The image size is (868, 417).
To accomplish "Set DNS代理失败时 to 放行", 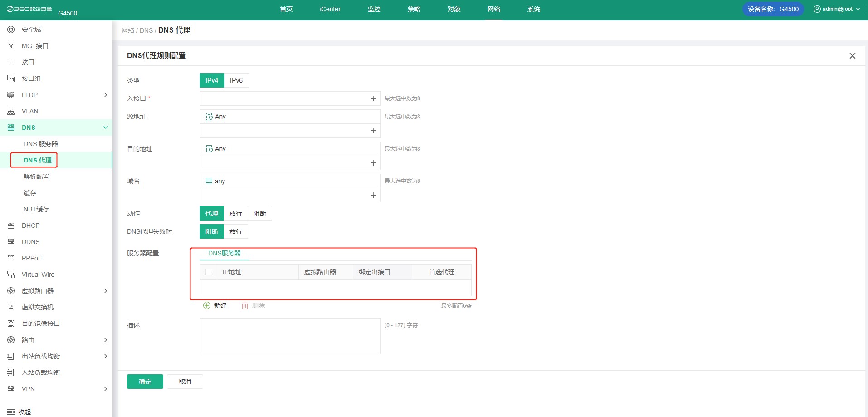I will point(236,231).
